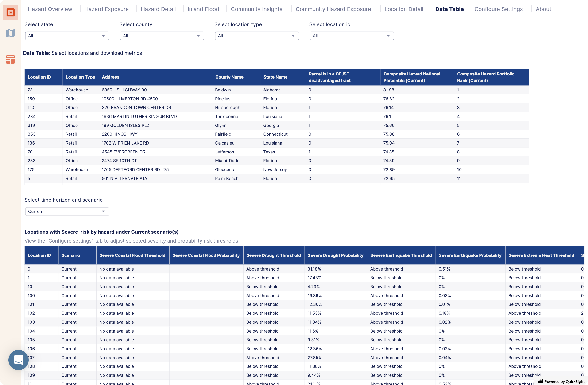Click the 1636 MARTIN LUTHER KING JR BLVD cell
This screenshot has width=588, height=385.
pos(155,117)
